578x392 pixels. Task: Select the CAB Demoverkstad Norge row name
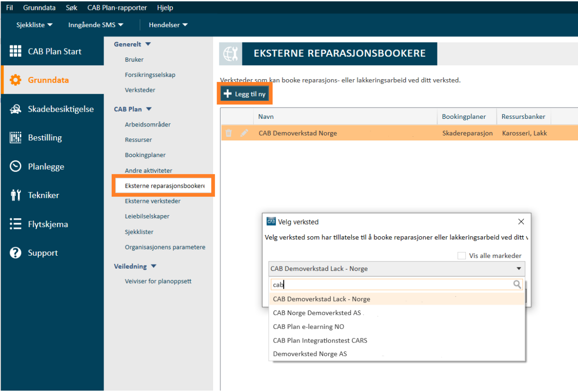click(298, 133)
